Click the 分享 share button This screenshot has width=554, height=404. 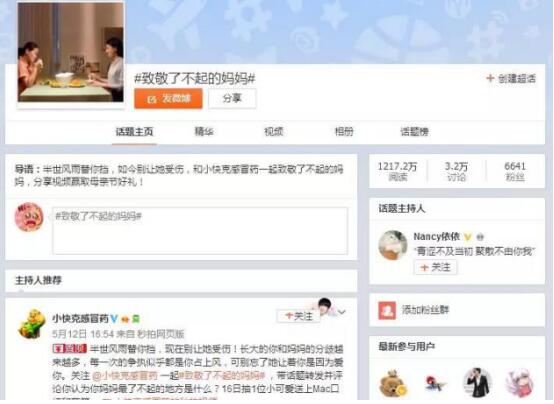click(x=232, y=98)
